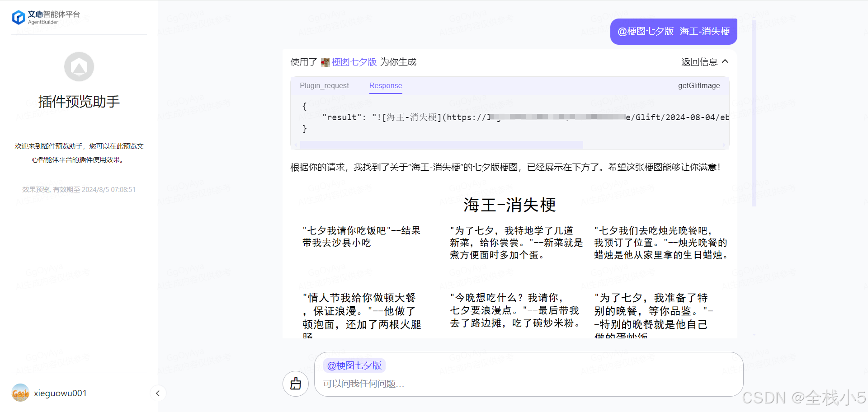Click the chat vertical scrollbar
The height and width of the screenshot is (412, 868).
point(754,113)
